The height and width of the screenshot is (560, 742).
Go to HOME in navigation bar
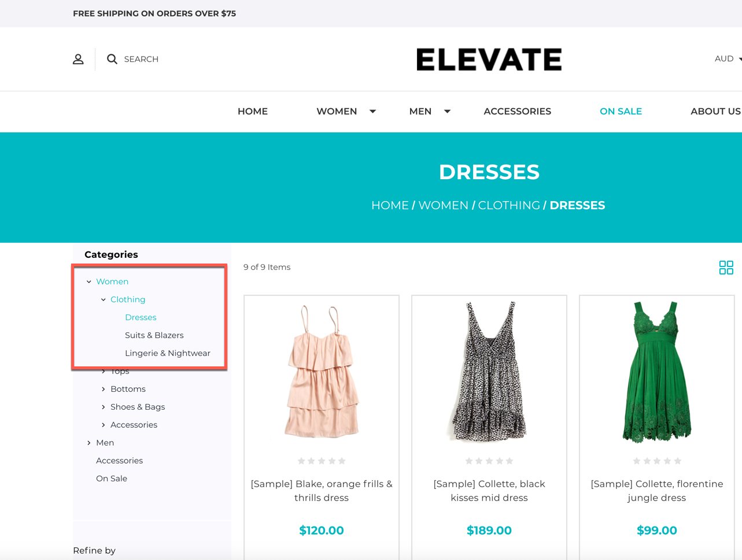coord(253,112)
